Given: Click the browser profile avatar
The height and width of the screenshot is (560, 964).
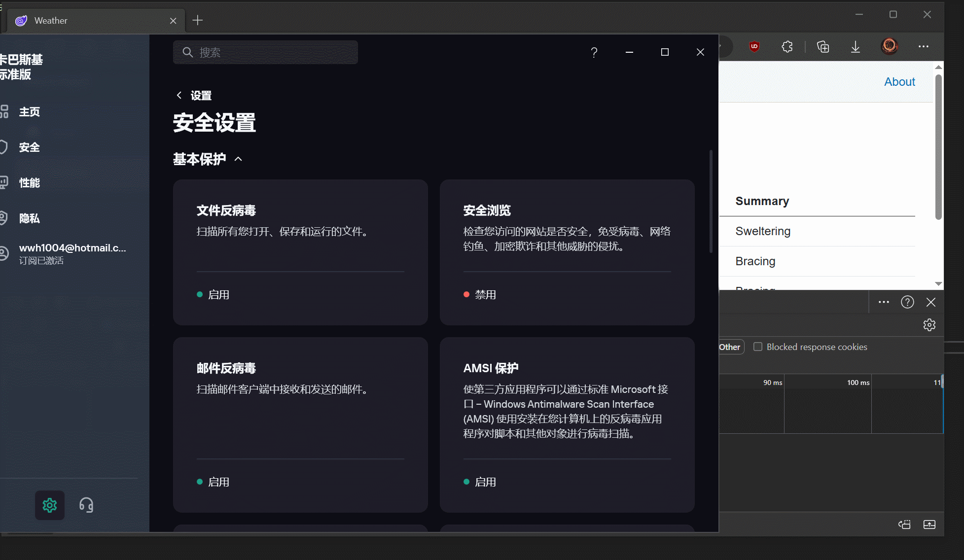Looking at the screenshot, I should [890, 46].
